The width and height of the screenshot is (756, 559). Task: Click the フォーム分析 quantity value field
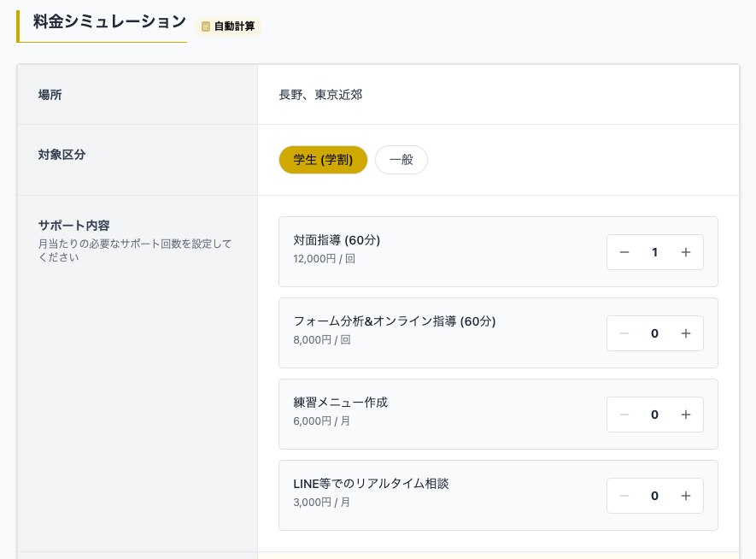654,333
